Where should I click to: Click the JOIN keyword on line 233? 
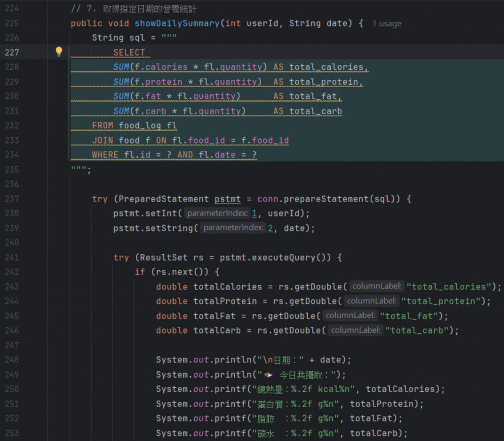[103, 140]
